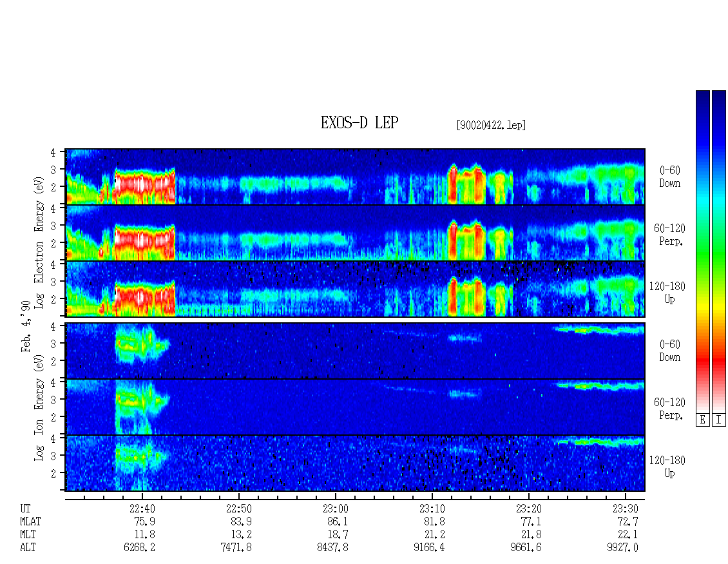The width and height of the screenshot is (728, 564).
Task: Click the 0-60 Down label beside electron panel
Action: pos(669,177)
